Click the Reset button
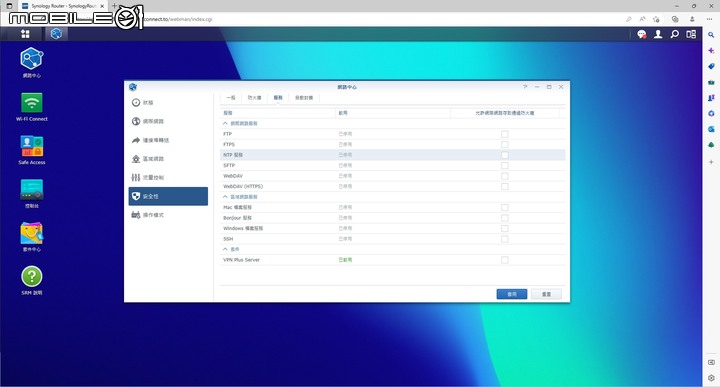Screen dimensions: 720x387 (546, 294)
